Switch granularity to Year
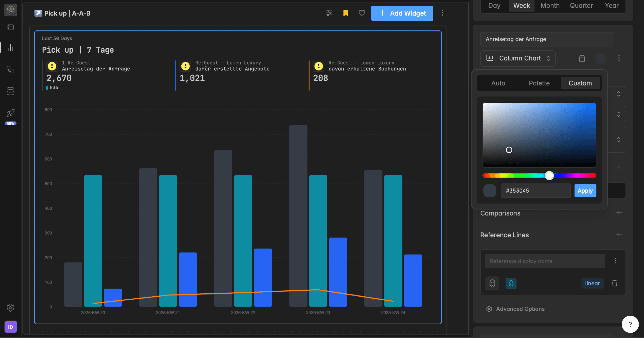Viewport: 644px width, 338px height. tap(612, 6)
